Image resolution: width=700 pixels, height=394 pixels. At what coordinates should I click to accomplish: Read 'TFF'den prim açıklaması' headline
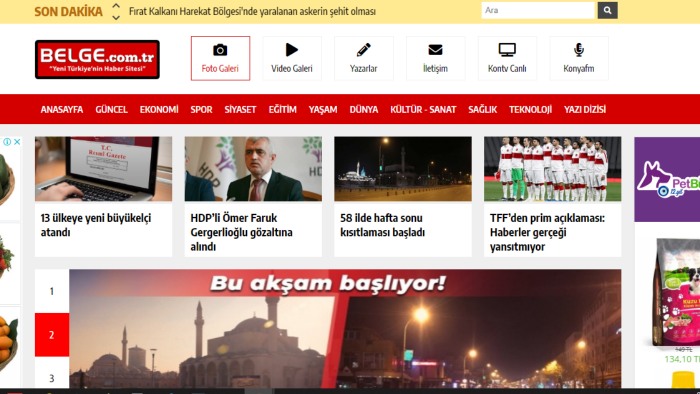[547, 232]
